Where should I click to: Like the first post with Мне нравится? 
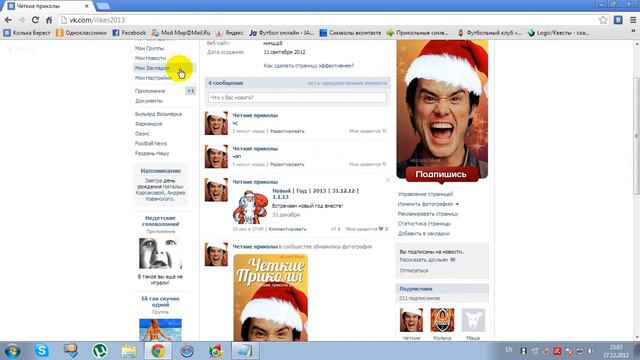(367, 131)
